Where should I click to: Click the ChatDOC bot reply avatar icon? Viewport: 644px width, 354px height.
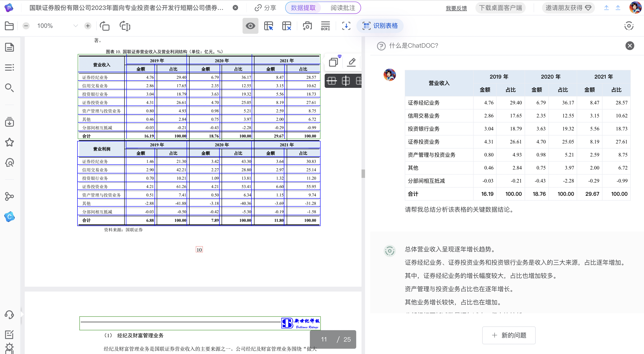pyautogui.click(x=390, y=251)
